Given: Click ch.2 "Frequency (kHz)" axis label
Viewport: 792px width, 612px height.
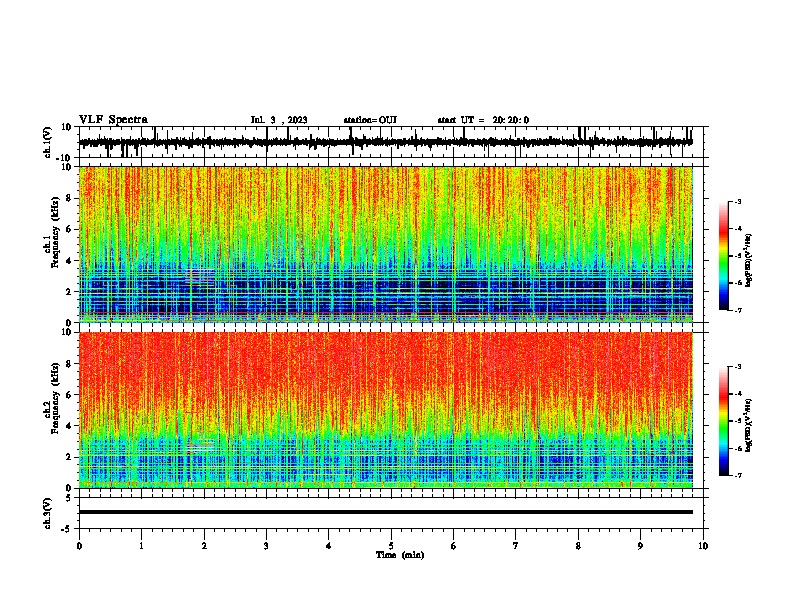Looking at the screenshot, I should (56, 398).
